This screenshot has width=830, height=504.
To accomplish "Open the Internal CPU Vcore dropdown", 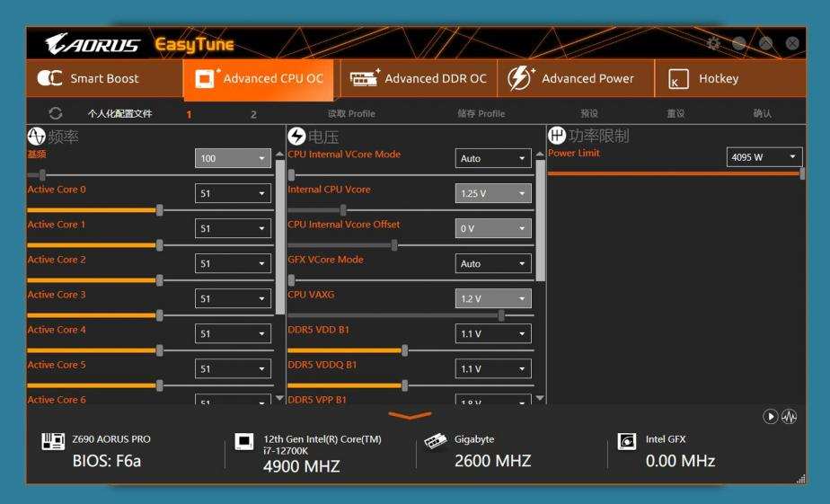I will 493,193.
